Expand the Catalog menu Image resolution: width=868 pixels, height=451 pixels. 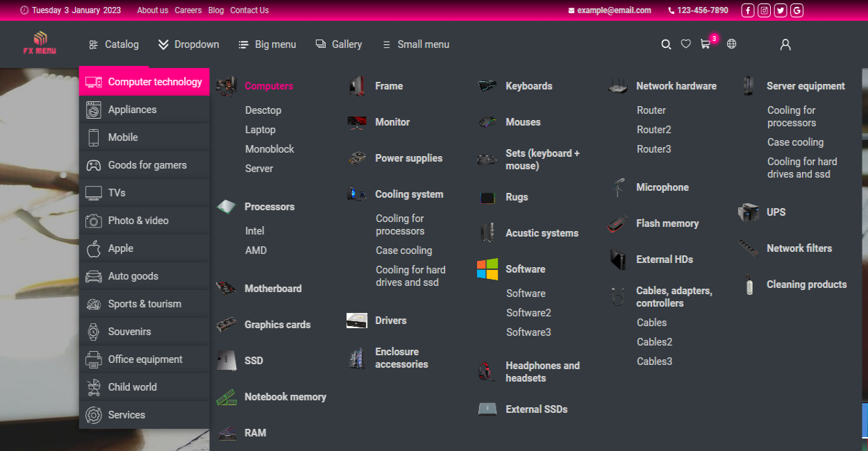pos(114,44)
